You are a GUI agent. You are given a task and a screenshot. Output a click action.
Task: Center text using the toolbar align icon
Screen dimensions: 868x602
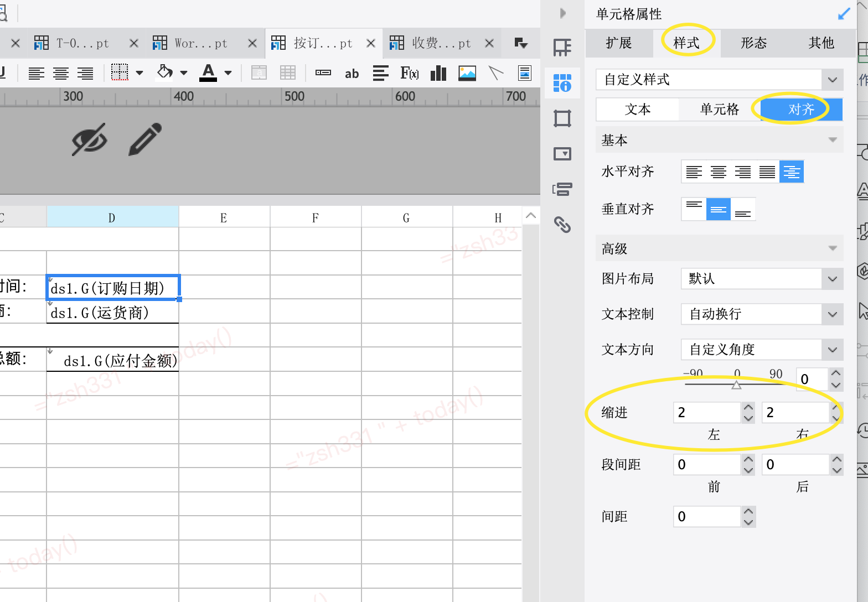61,73
